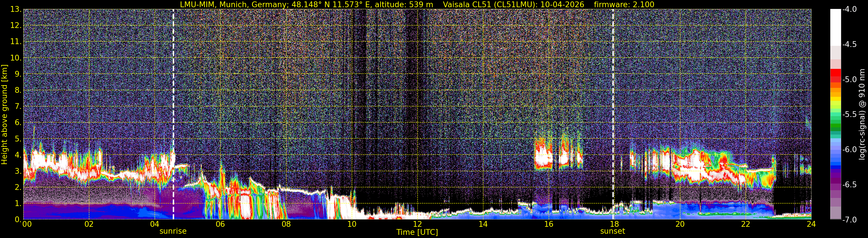Click the dashed sunrise marker line
This screenshot has width=868, height=238.
click(x=173, y=114)
